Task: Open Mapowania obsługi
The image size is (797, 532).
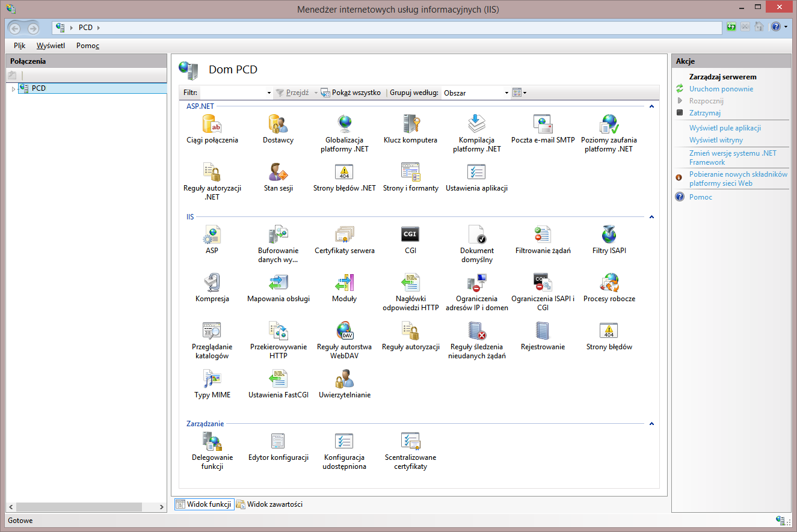Action: (278, 288)
